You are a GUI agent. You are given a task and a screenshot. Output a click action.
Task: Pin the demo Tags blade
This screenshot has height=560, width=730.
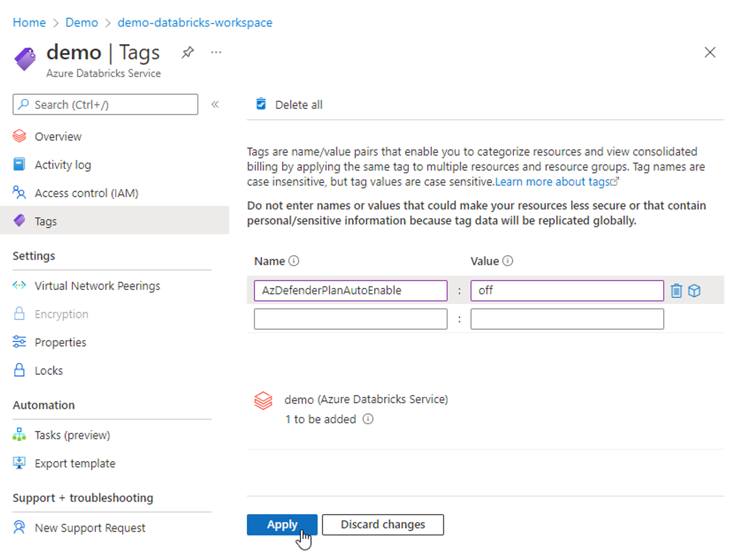[188, 53]
